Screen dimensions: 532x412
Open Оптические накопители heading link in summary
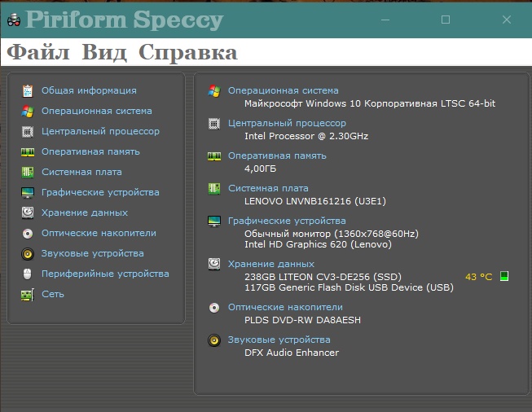[285, 307]
